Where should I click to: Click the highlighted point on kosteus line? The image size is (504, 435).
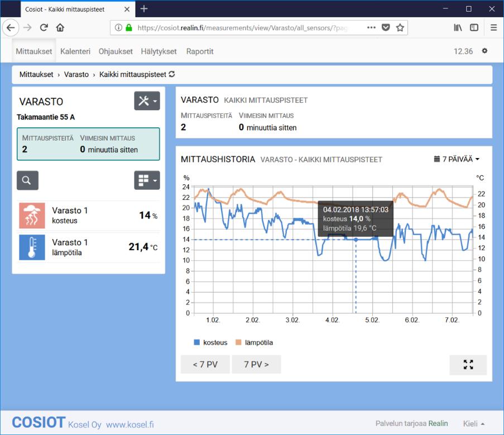(x=356, y=240)
